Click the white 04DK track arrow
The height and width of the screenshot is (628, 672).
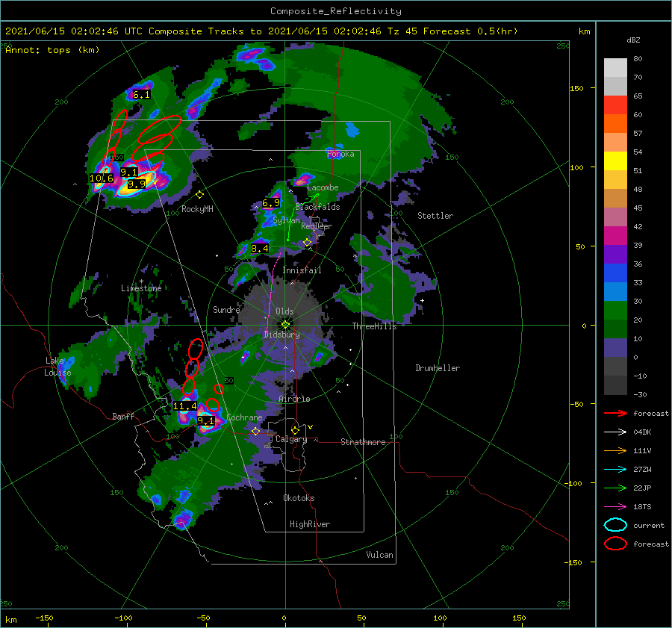[615, 432]
